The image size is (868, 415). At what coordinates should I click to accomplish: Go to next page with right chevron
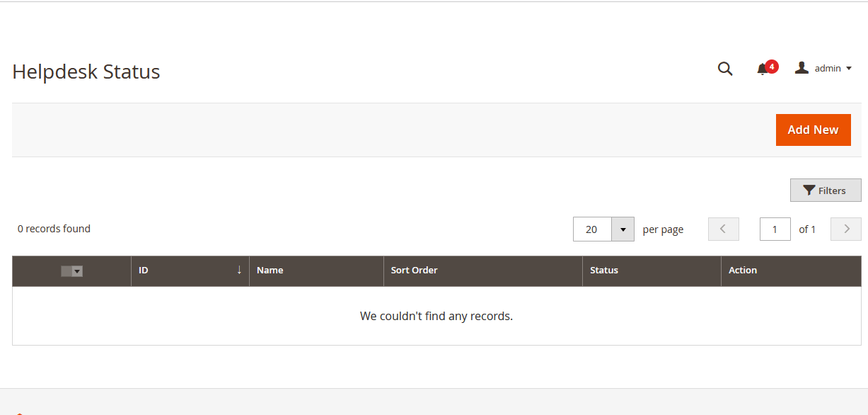point(845,229)
